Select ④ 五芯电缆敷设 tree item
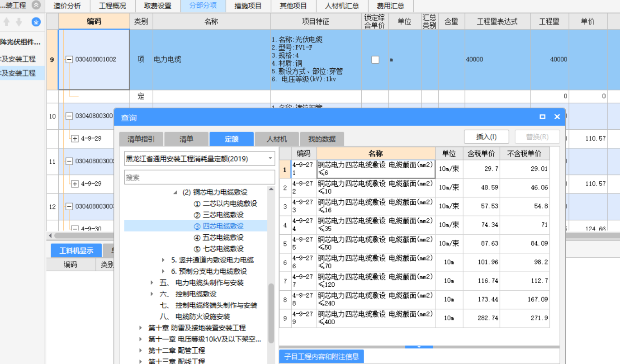This screenshot has width=620, height=364. 218,237
